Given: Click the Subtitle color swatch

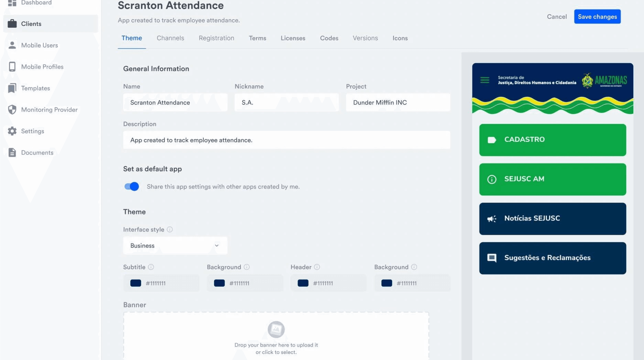Looking at the screenshot, I should coord(136,283).
